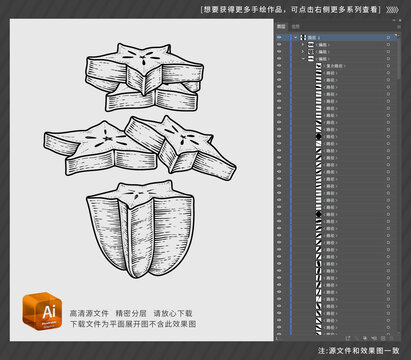The width and height of the screenshot is (411, 360).
Task: Switch to the 图层 Layers tab
Action: 282,26
